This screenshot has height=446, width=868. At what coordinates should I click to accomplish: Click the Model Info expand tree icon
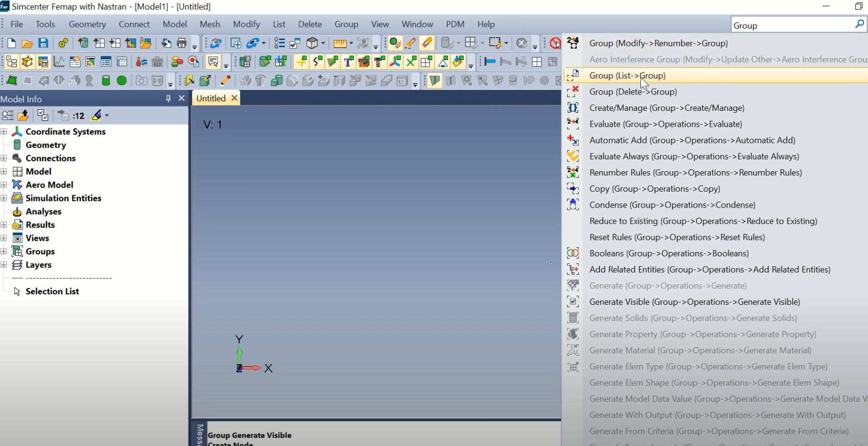point(7,116)
